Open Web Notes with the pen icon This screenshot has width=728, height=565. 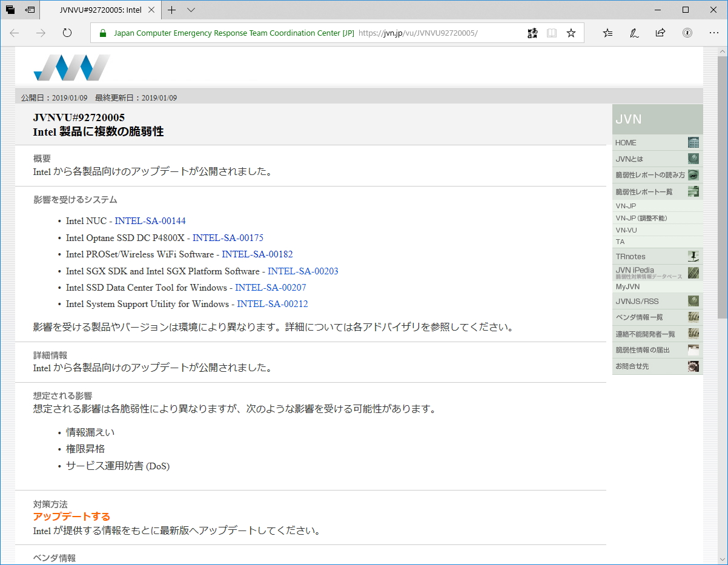(634, 33)
